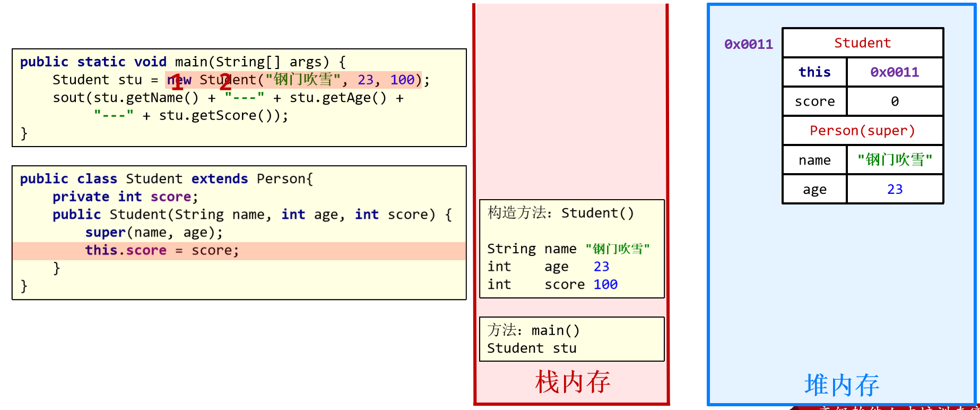
Task: Click the '栈内存' stack memory label
Action: (x=573, y=382)
